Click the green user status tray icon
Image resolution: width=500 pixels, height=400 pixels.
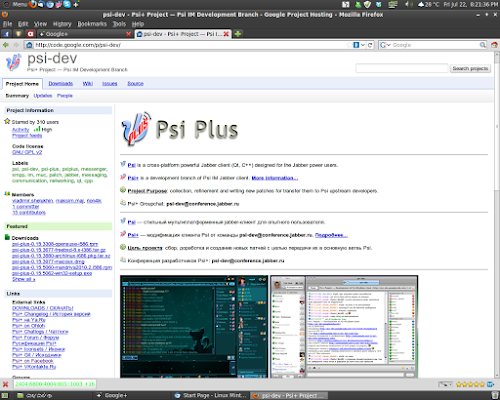point(358,5)
